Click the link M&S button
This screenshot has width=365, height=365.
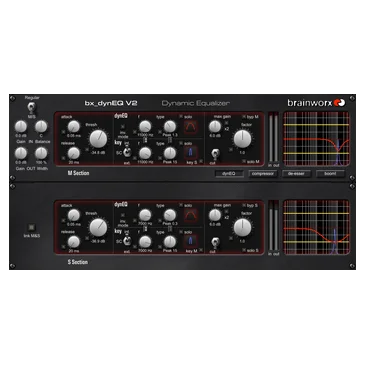coord(32,228)
